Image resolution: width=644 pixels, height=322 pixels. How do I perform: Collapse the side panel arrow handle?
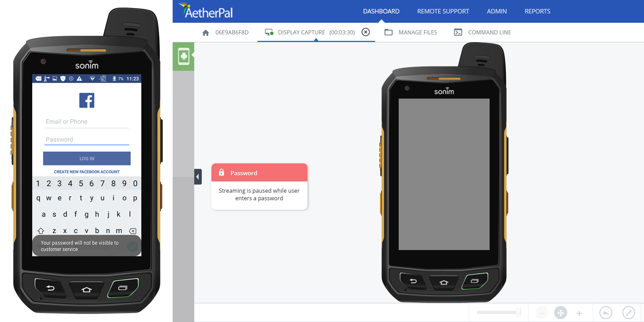[x=198, y=177]
